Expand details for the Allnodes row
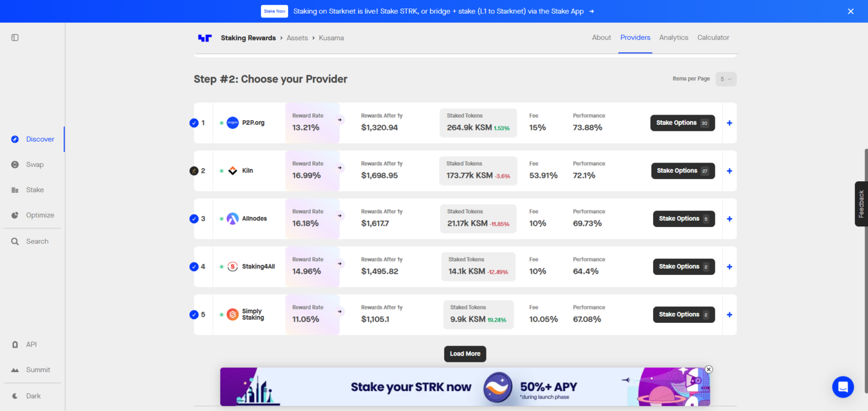This screenshot has height=411, width=868. pos(729,218)
